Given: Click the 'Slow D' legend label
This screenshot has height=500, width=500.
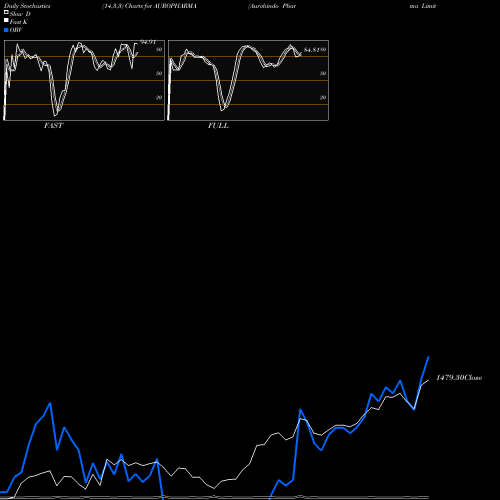Looking at the screenshot, I should [x=20, y=14].
